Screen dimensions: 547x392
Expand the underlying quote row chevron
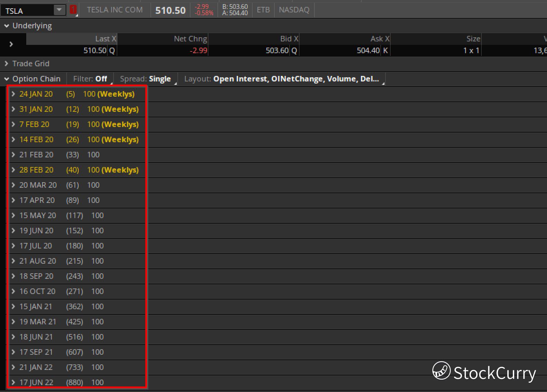11,44
